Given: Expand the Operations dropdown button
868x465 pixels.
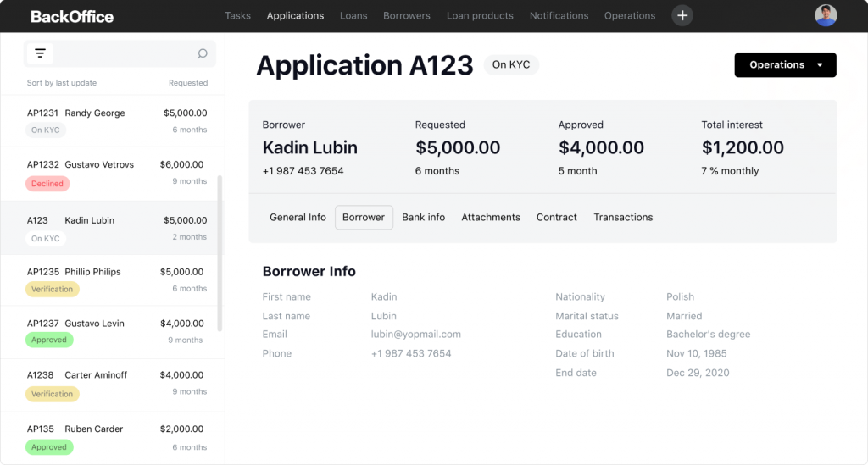Looking at the screenshot, I should pos(785,65).
